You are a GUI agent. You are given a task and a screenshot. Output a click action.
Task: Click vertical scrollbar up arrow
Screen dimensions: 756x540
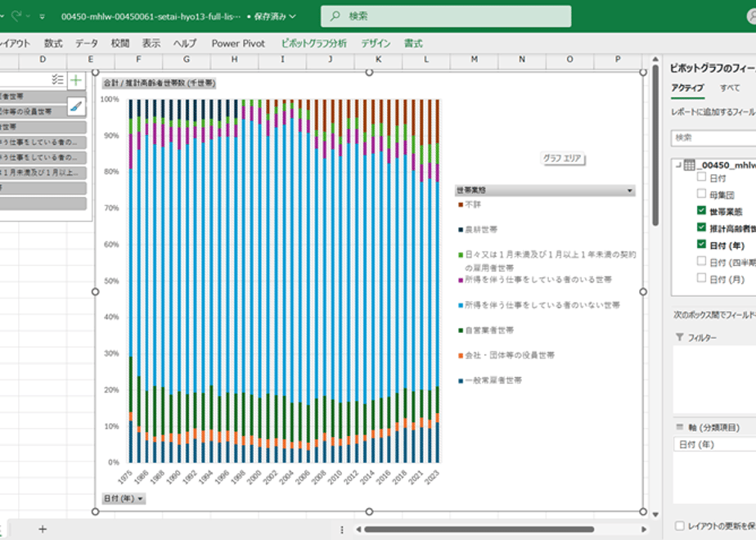pyautogui.click(x=655, y=59)
